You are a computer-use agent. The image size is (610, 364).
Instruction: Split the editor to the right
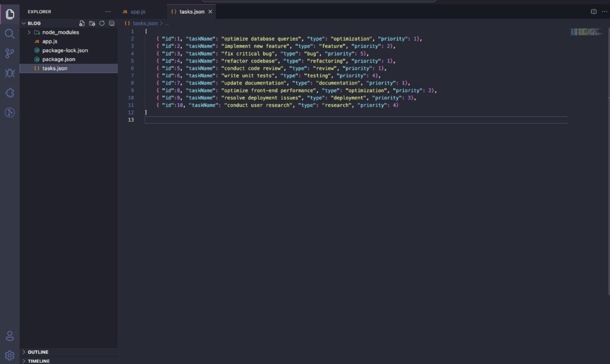pyautogui.click(x=593, y=11)
